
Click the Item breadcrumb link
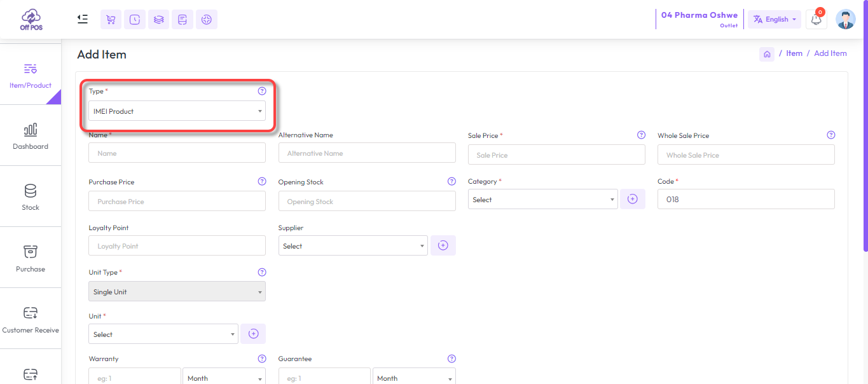pyautogui.click(x=794, y=53)
